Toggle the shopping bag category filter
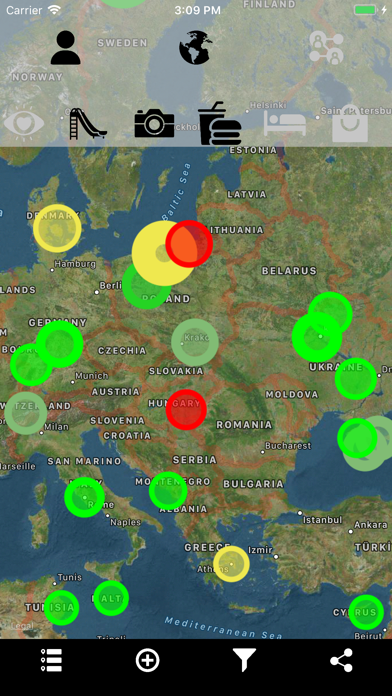The height and width of the screenshot is (696, 392). (x=350, y=123)
